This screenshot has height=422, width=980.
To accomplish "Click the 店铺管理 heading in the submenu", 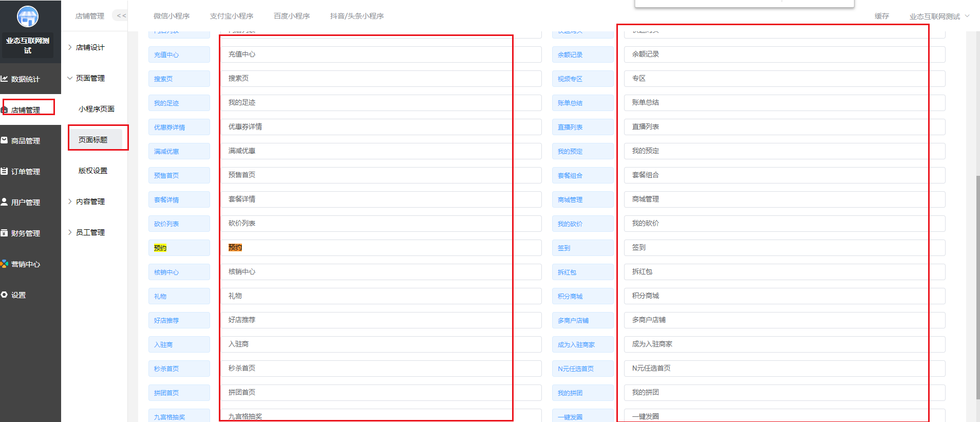I will pyautogui.click(x=90, y=16).
